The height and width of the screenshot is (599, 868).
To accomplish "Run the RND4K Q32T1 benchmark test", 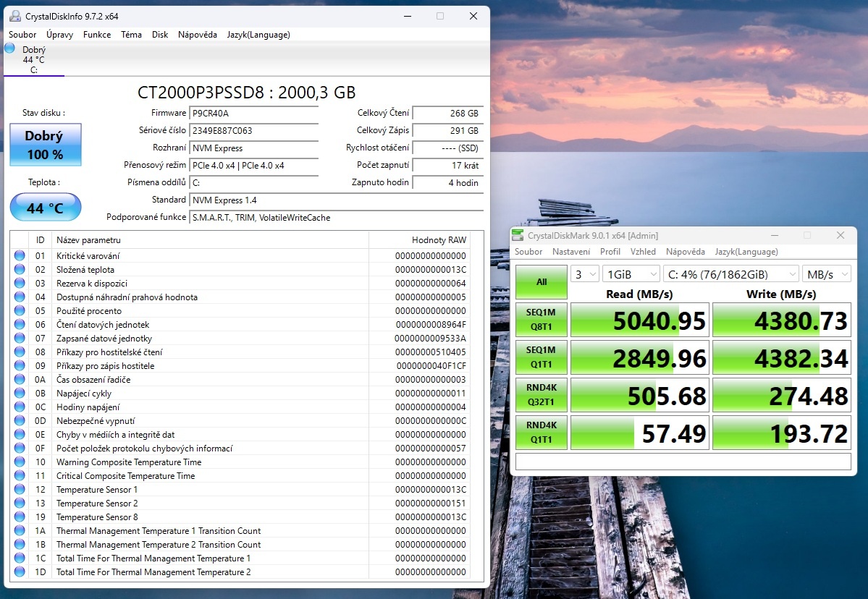I will [x=541, y=394].
